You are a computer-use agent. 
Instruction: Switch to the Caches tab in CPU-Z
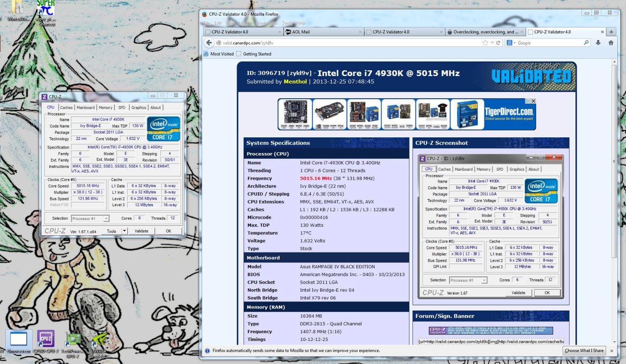point(66,107)
